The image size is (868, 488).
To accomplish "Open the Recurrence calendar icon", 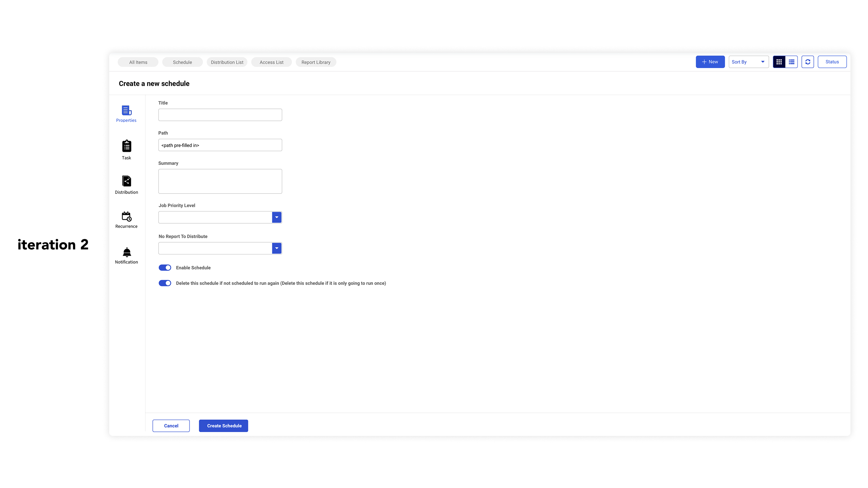I will pos(126,216).
